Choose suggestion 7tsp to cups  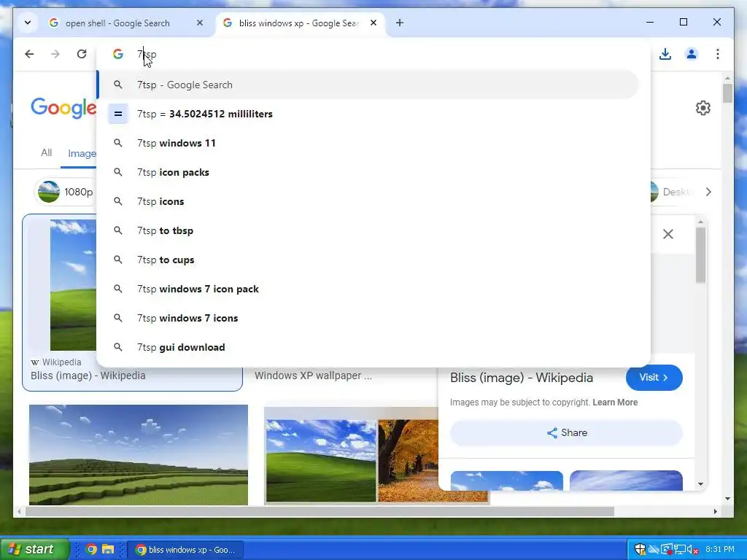368,260
